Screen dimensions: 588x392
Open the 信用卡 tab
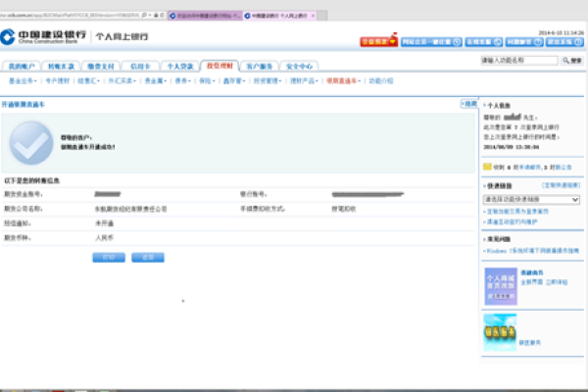139,66
